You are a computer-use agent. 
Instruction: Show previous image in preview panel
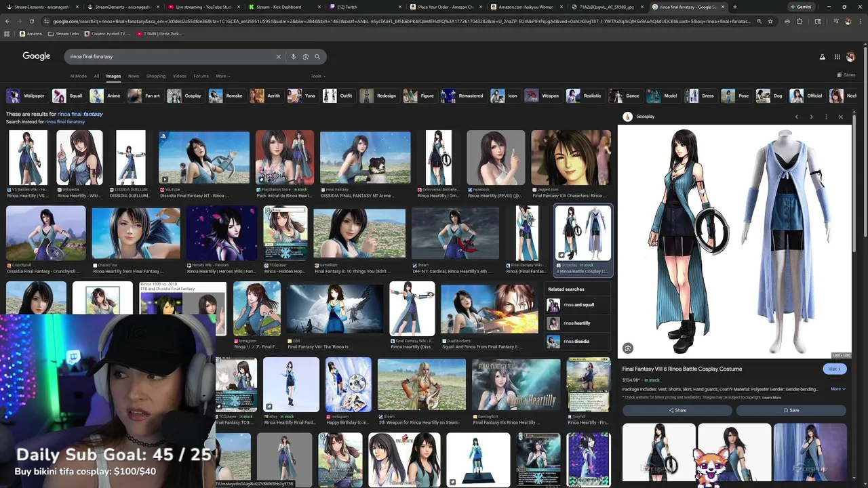797,117
